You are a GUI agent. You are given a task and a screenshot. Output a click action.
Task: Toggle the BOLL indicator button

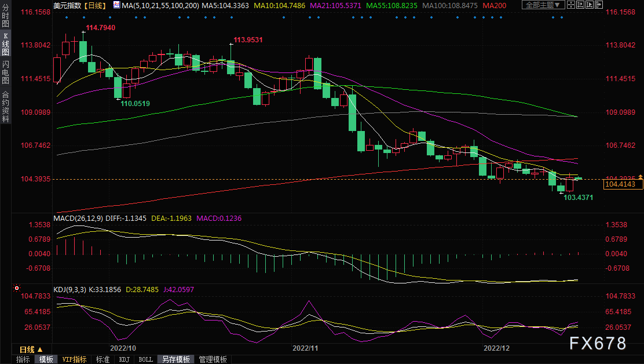point(145,359)
